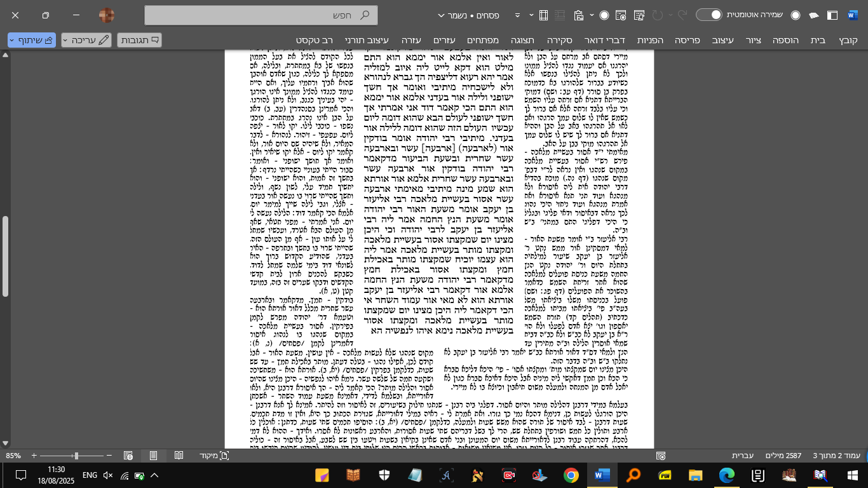Switch to the בית Home tab

[x=818, y=40]
